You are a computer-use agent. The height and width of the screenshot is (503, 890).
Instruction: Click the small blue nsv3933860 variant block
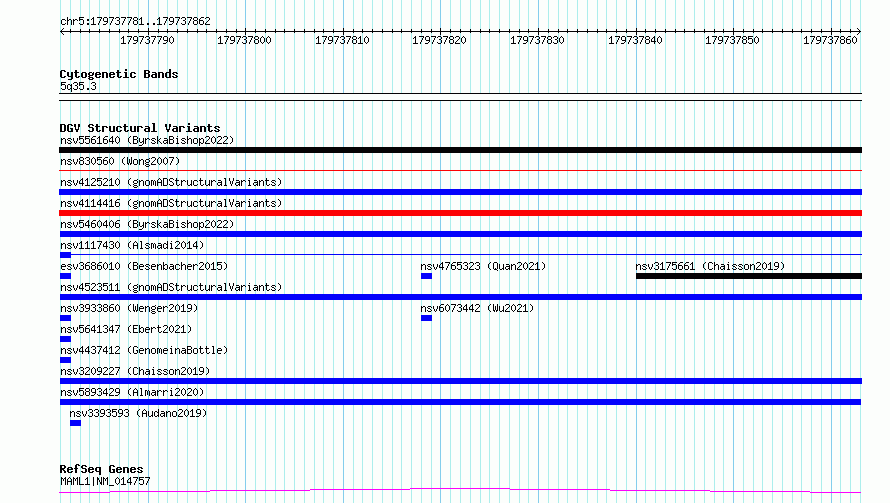(65, 318)
